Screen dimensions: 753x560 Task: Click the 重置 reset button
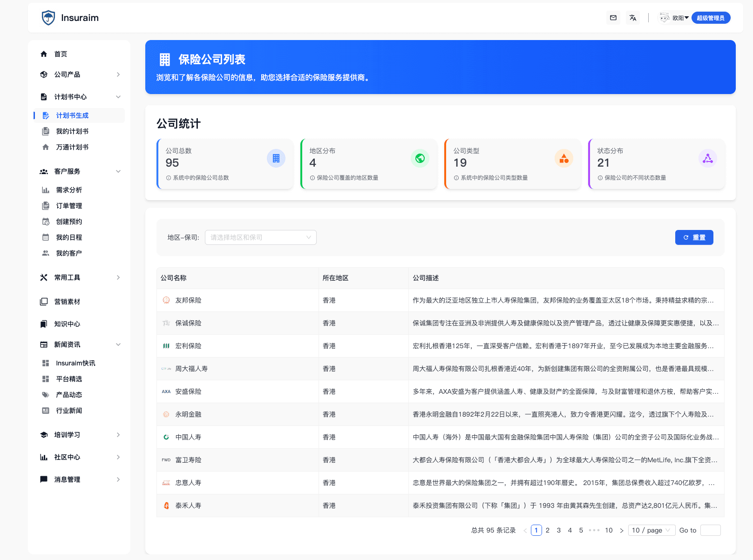tap(694, 237)
